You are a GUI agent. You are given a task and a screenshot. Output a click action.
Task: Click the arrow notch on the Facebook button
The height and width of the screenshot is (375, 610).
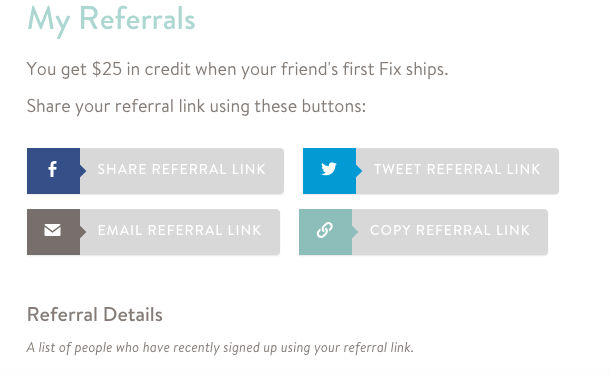(x=83, y=170)
